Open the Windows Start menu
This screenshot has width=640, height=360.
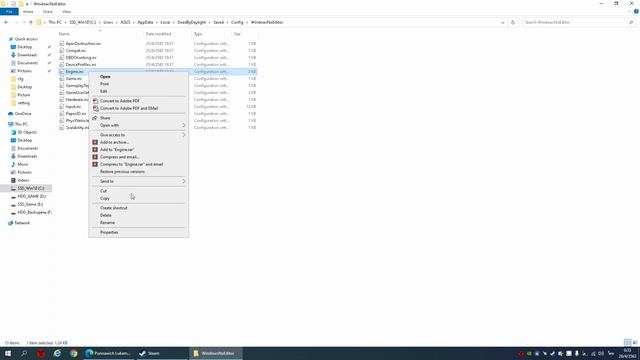[8, 353]
